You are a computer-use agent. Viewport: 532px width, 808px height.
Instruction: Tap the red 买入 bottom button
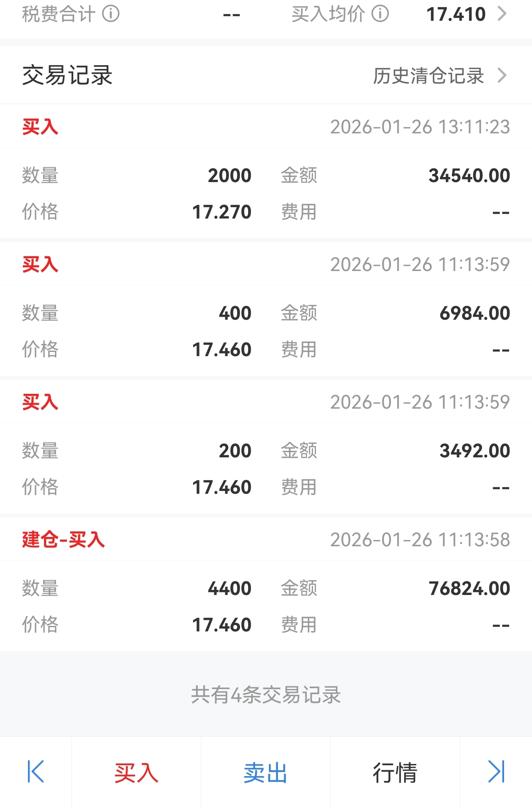(x=136, y=772)
